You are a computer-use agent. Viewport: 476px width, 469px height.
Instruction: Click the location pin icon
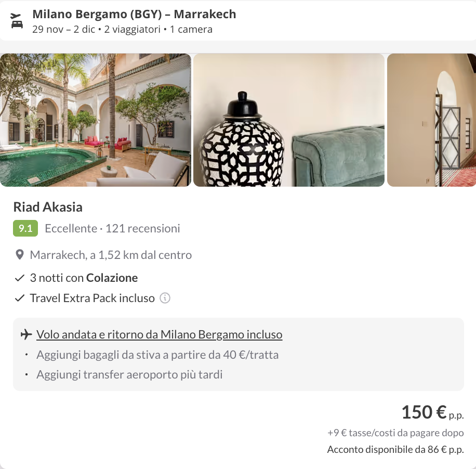tap(20, 255)
